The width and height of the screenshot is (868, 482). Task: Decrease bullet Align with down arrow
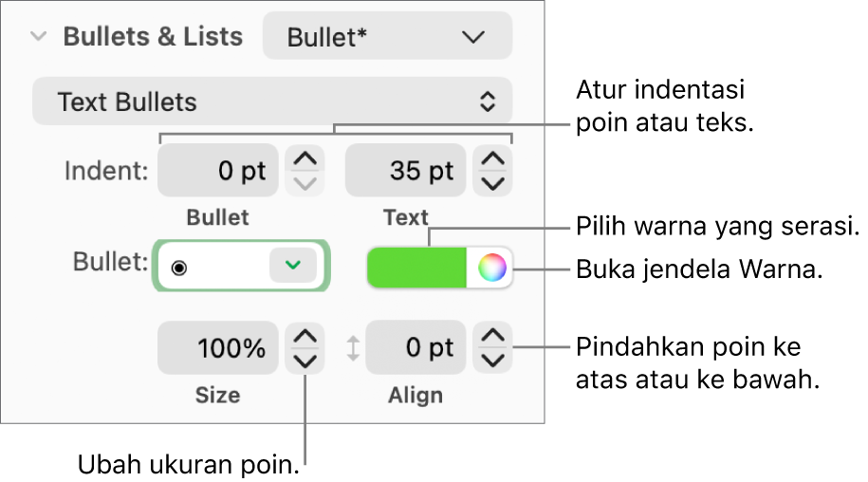[492, 361]
